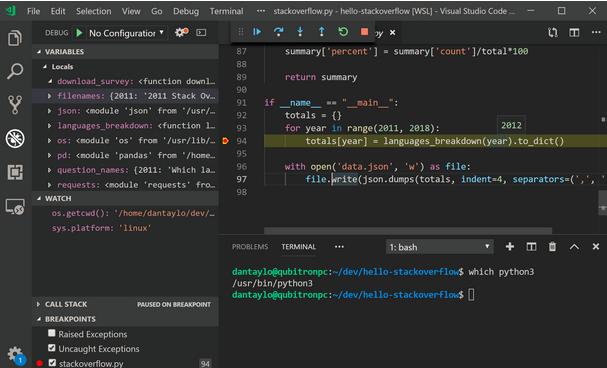
Task: Open the Manage gear icon
Action: tap(15, 354)
